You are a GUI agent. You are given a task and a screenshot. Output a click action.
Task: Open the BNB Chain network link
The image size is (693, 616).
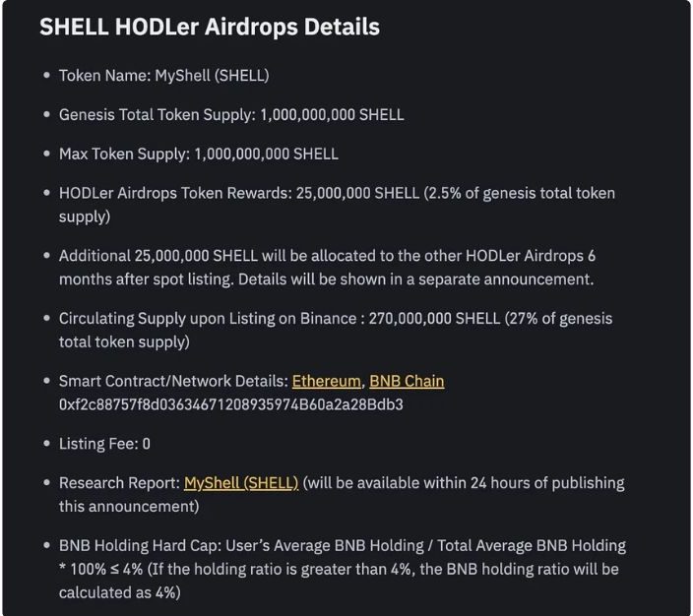(407, 381)
